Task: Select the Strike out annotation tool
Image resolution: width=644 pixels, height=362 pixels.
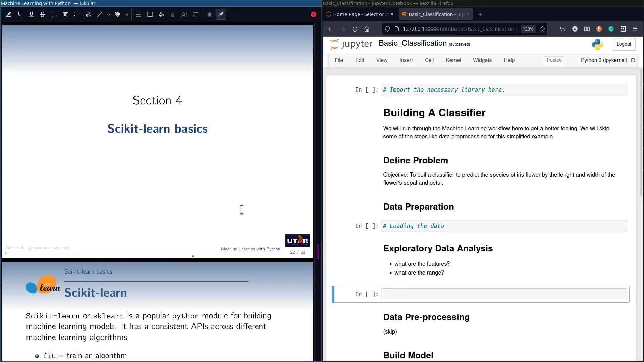Action: 43,14
